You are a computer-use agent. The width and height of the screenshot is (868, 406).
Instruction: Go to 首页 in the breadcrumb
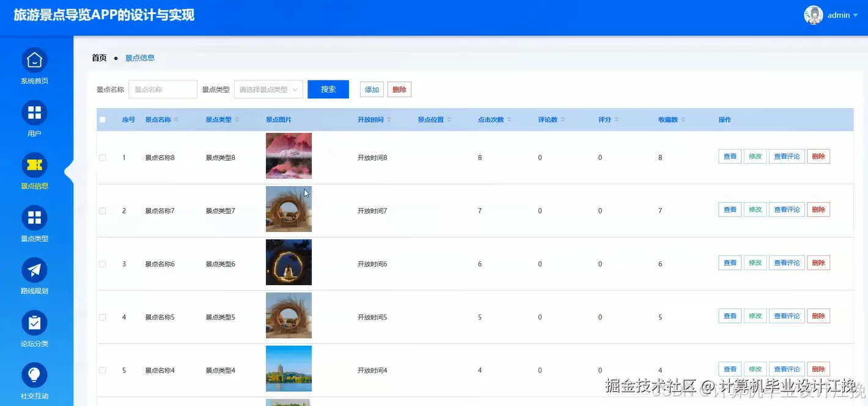[x=99, y=58]
